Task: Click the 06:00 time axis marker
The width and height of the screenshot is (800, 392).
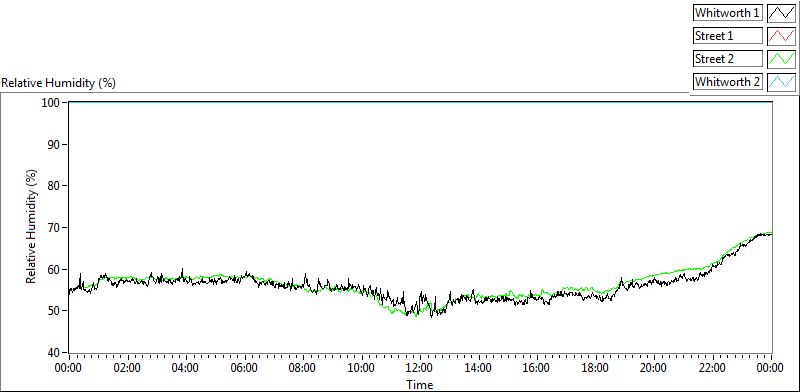Action: [x=245, y=367]
